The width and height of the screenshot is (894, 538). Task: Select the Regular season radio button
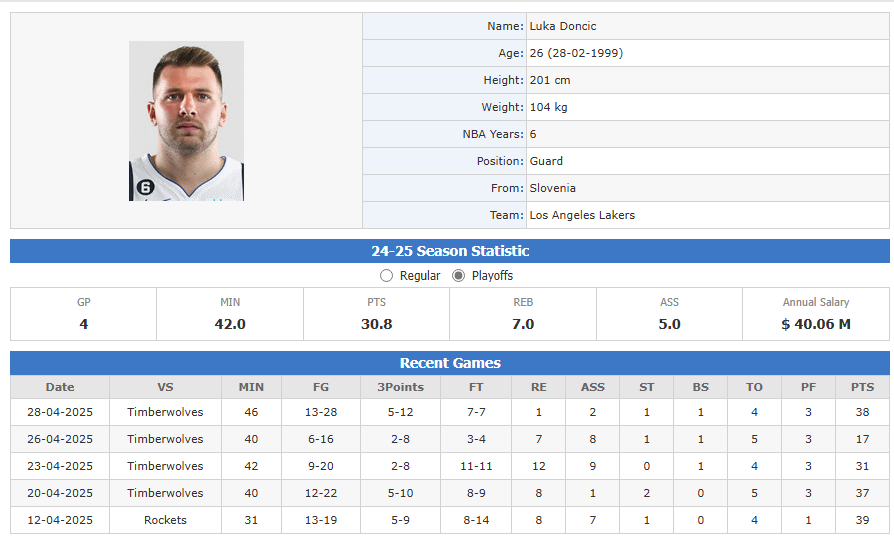click(387, 275)
